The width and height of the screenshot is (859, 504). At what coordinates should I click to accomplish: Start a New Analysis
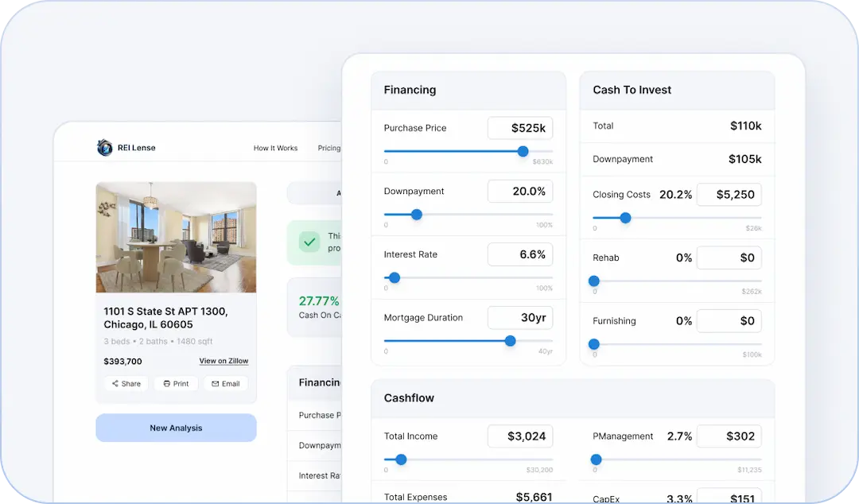[176, 428]
